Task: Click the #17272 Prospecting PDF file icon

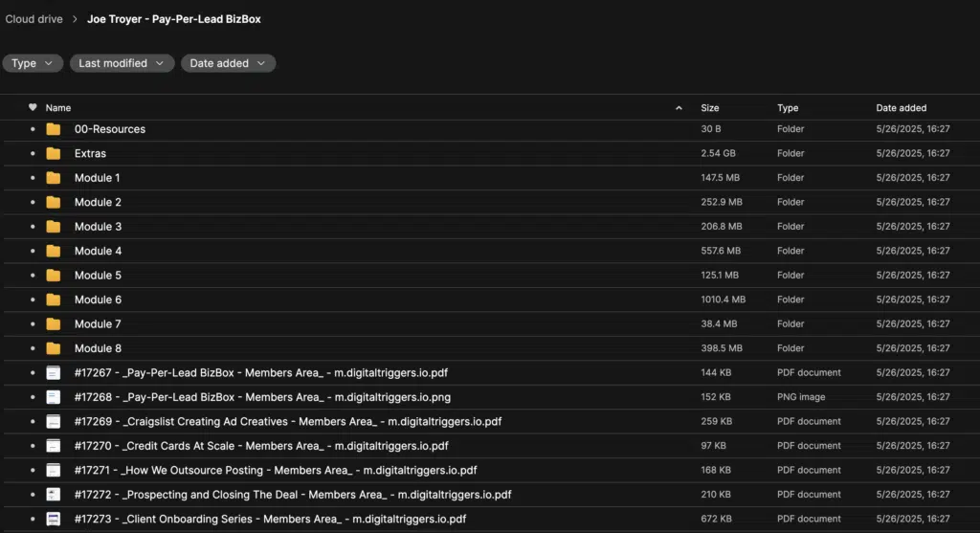Action: [x=54, y=495]
